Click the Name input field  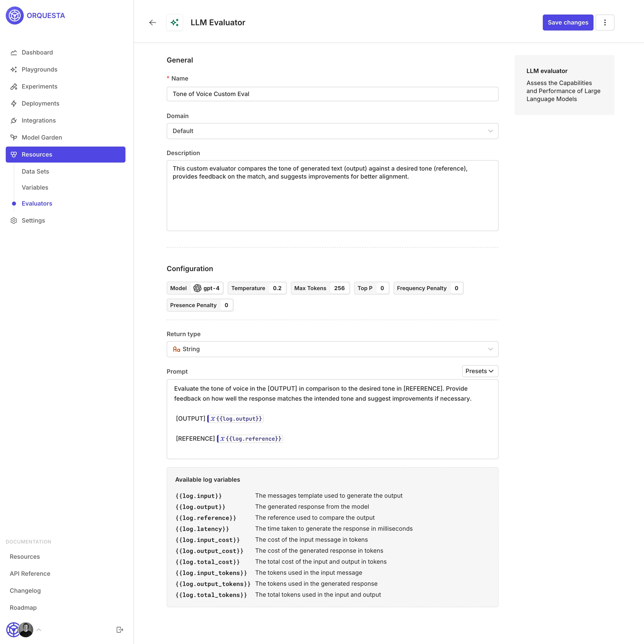click(332, 94)
